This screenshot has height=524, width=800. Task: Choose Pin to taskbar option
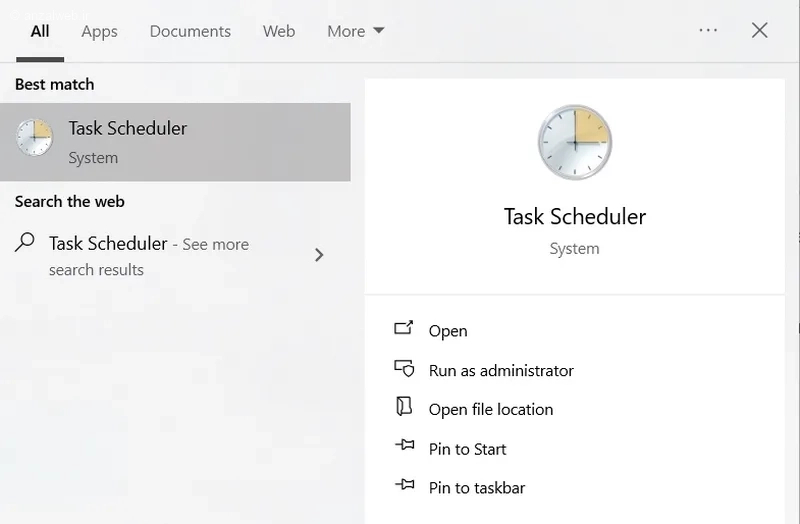point(477,488)
